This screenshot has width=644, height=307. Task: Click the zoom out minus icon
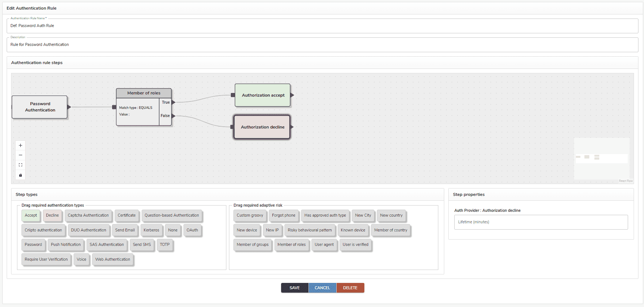20,155
